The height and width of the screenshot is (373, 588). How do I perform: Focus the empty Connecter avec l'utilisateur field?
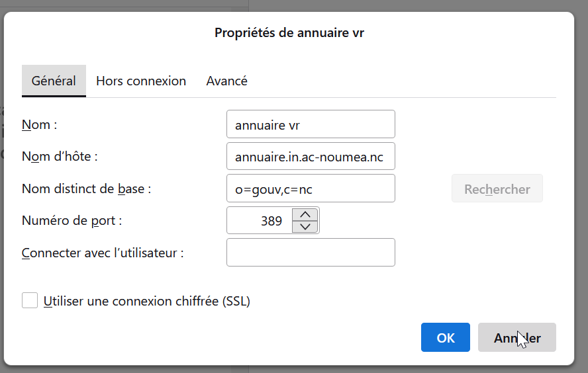click(x=311, y=253)
